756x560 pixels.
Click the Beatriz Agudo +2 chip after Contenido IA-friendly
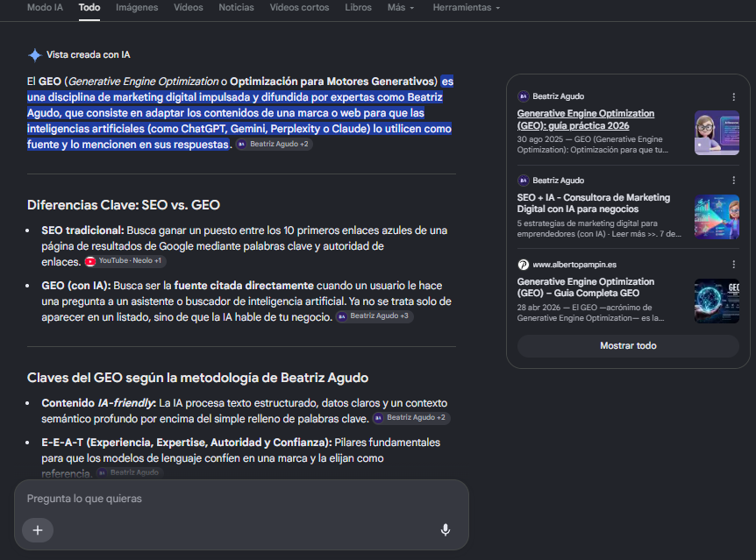[411, 418]
